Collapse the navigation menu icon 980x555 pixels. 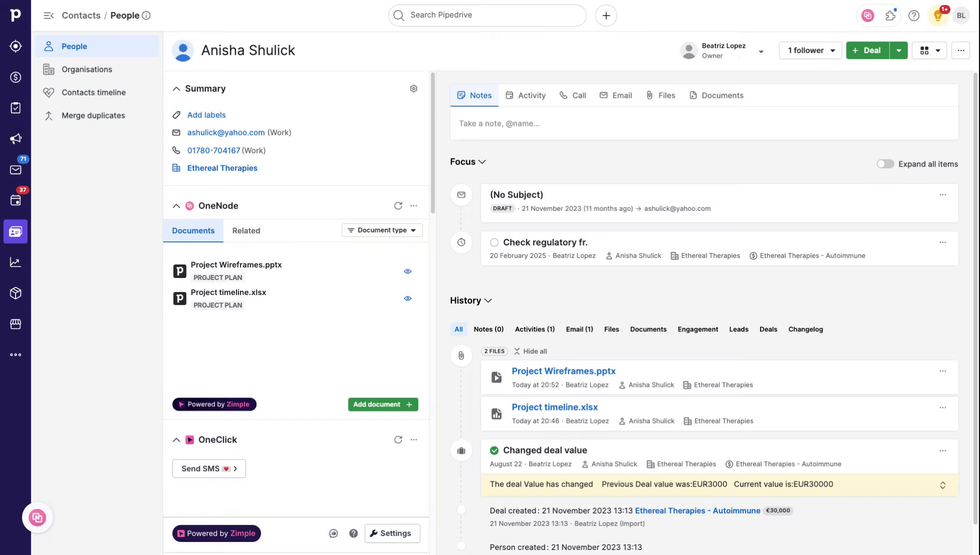tap(48, 16)
